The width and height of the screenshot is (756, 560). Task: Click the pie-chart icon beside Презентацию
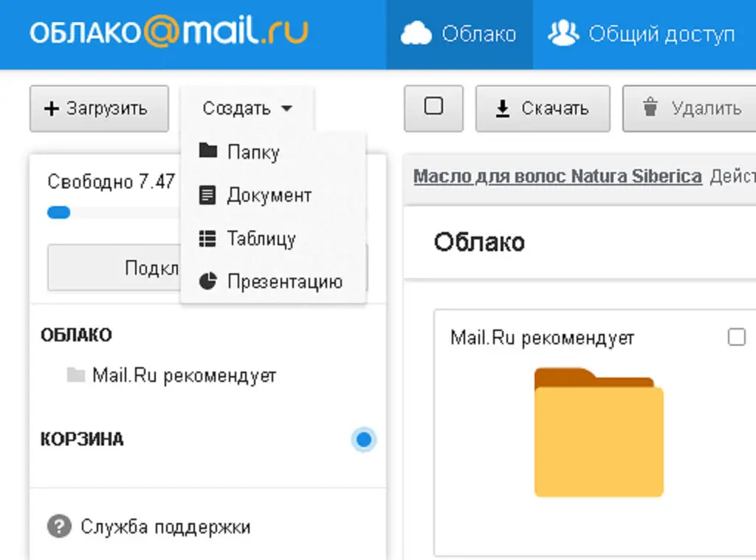(209, 281)
